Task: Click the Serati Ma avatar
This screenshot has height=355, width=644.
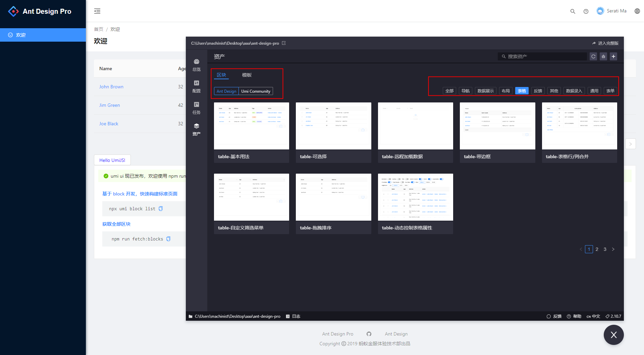Action: 600,11
